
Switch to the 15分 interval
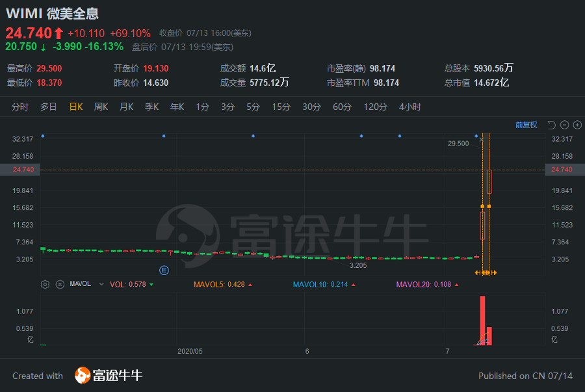(x=281, y=107)
